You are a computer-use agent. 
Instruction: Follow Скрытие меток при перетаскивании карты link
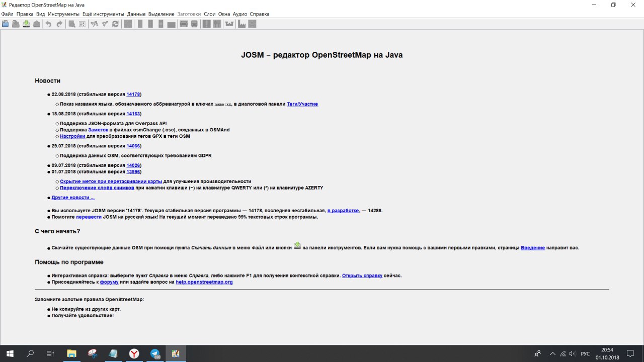111,182
